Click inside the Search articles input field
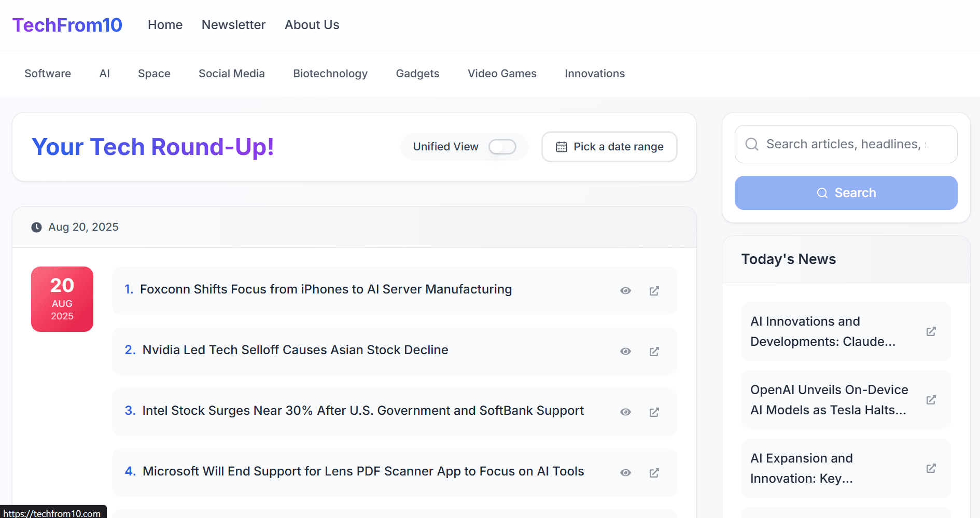The image size is (980, 518). [845, 144]
